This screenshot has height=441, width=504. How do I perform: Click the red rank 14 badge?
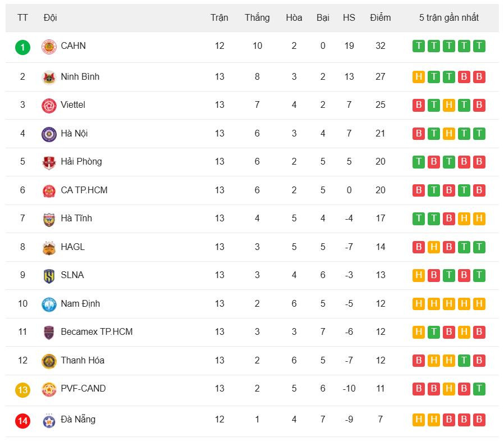(x=22, y=420)
